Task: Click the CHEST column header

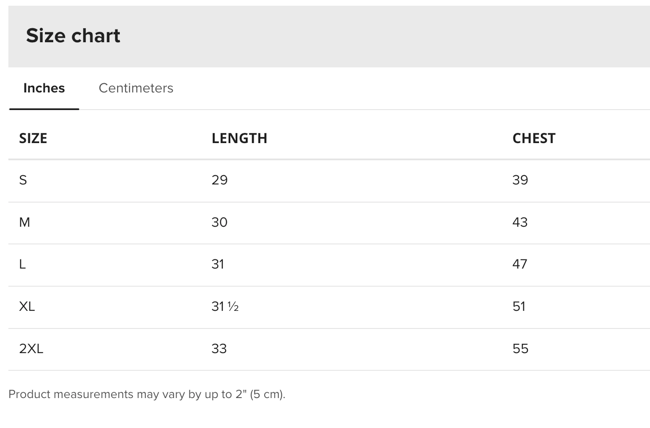Action: coord(533,138)
